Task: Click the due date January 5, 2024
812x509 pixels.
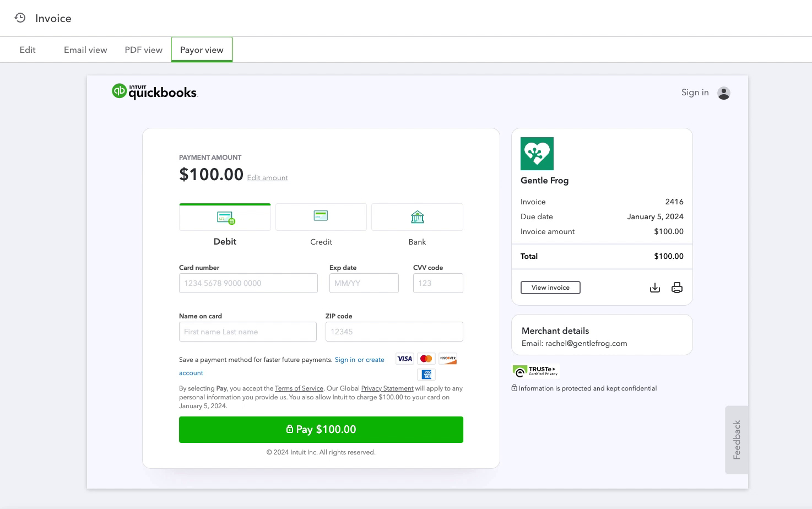Action: [x=655, y=216]
